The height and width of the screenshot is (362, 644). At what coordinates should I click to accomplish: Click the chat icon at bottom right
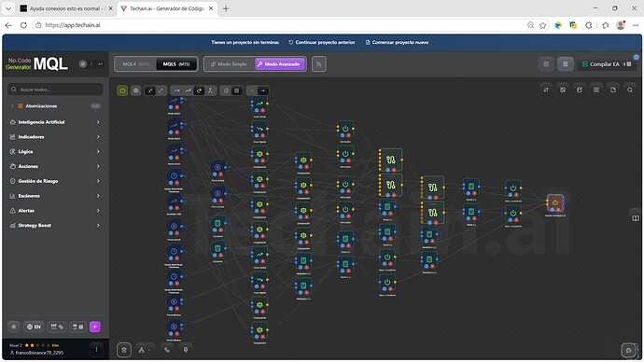point(628,350)
